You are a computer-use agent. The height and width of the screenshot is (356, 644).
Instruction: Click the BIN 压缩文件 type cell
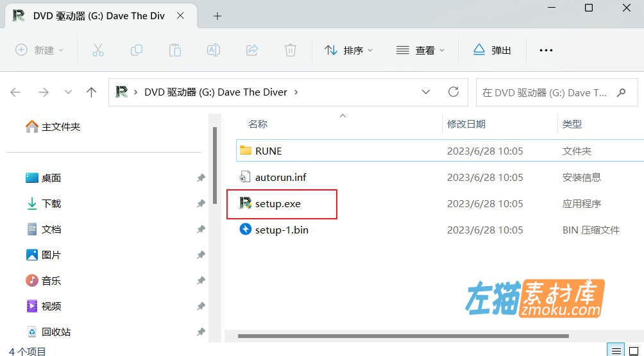pos(591,230)
